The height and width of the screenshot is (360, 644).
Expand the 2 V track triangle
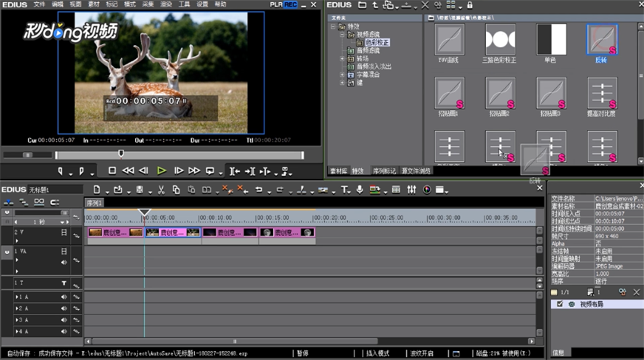click(x=17, y=240)
